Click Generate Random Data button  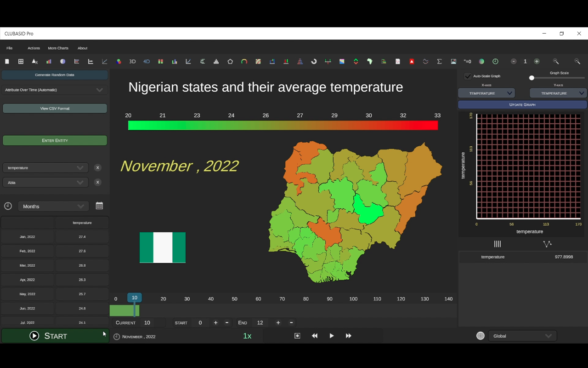55,75
